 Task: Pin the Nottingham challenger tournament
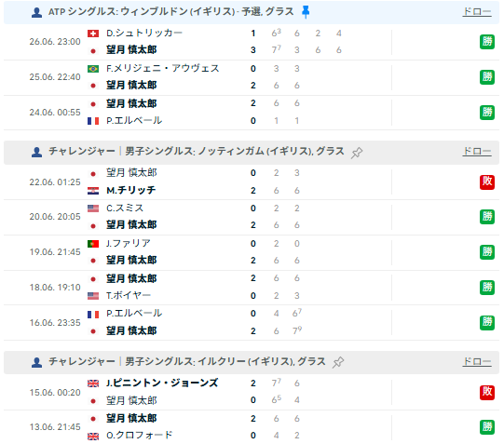[x=357, y=152]
